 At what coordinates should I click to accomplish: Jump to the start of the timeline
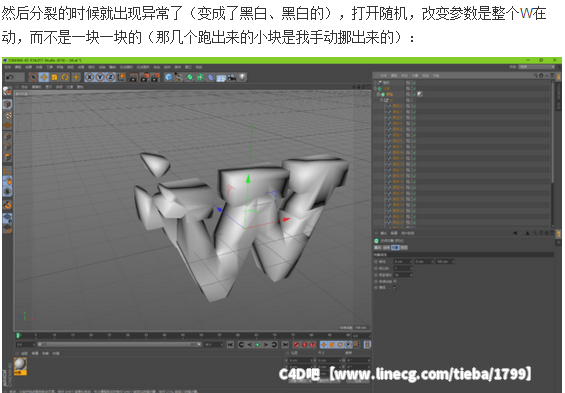pyautogui.click(x=230, y=345)
